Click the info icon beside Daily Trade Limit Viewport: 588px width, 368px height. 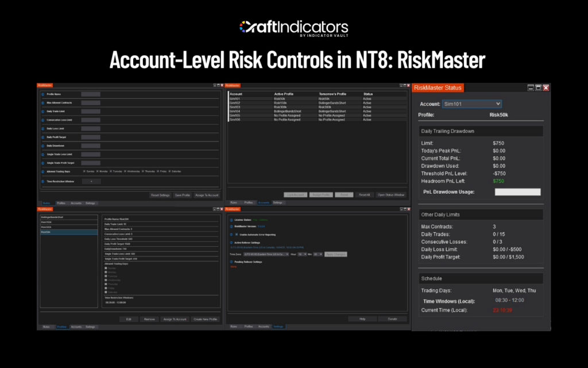tap(42, 112)
